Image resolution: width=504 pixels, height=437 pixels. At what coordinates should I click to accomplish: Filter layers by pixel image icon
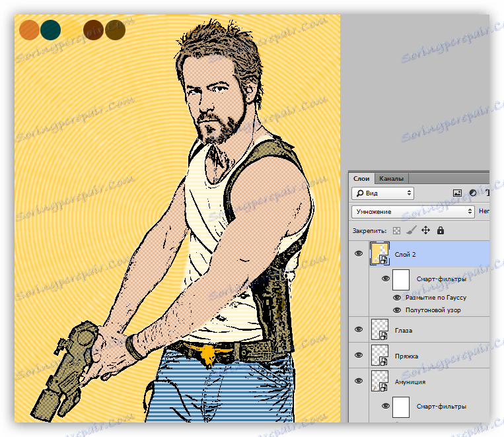(x=457, y=193)
